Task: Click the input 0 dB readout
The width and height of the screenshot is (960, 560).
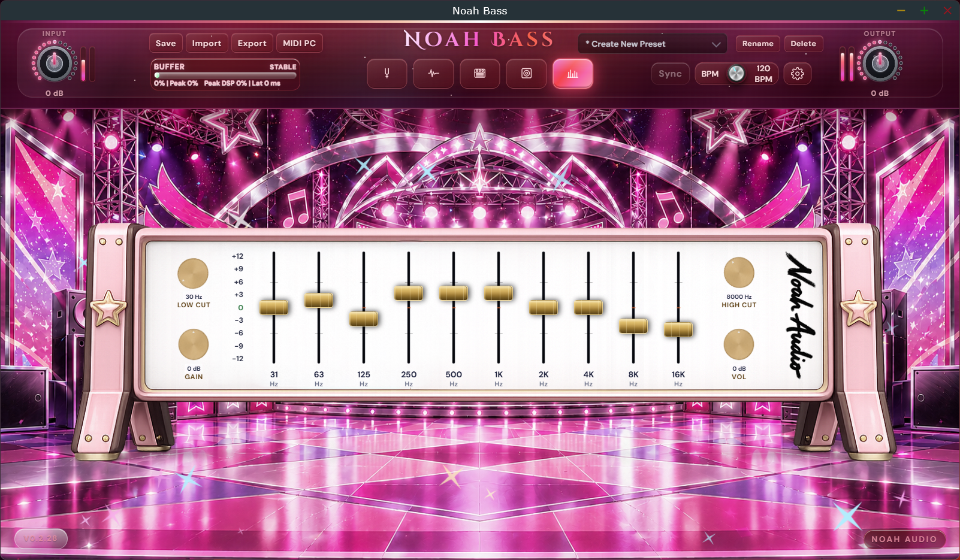Action: (55, 93)
